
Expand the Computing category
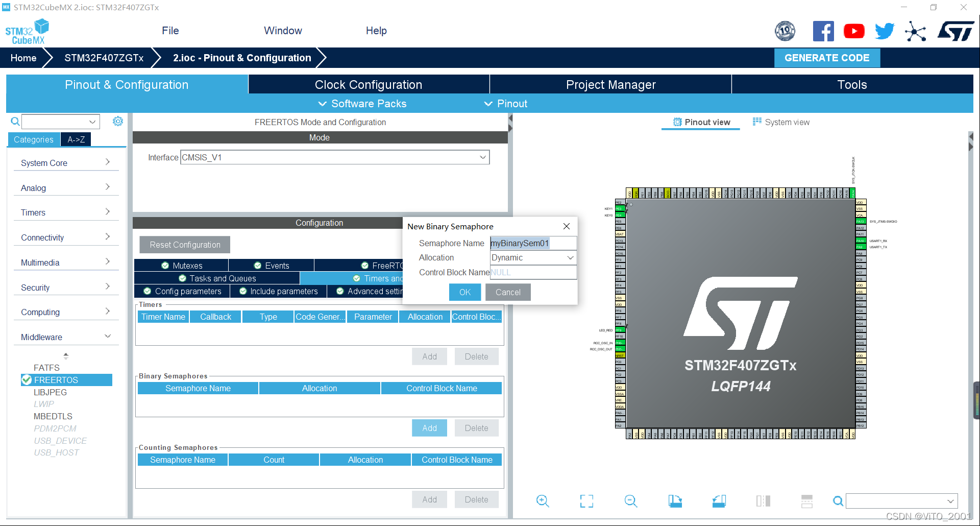pyautogui.click(x=66, y=312)
